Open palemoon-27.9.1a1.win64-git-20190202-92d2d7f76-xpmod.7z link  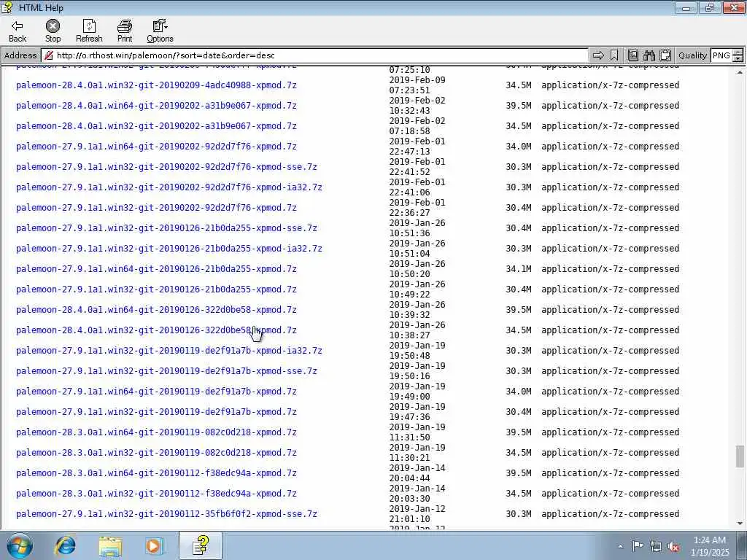point(156,147)
